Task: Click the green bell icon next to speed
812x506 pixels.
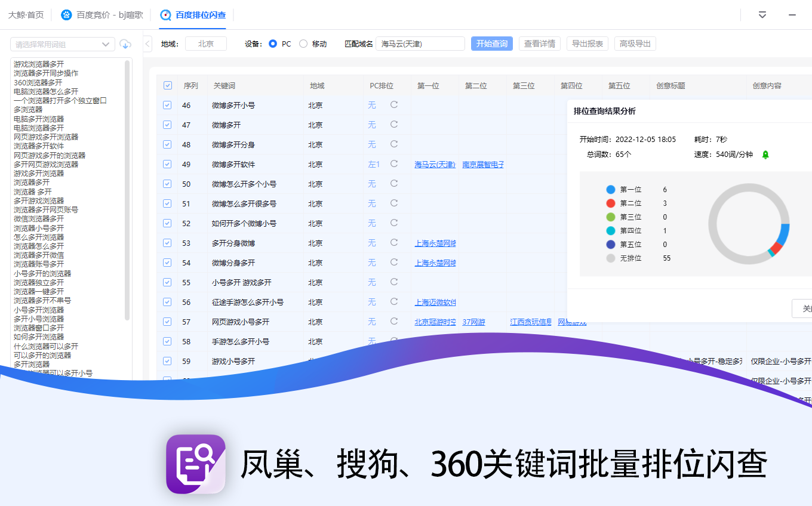Action: click(765, 155)
